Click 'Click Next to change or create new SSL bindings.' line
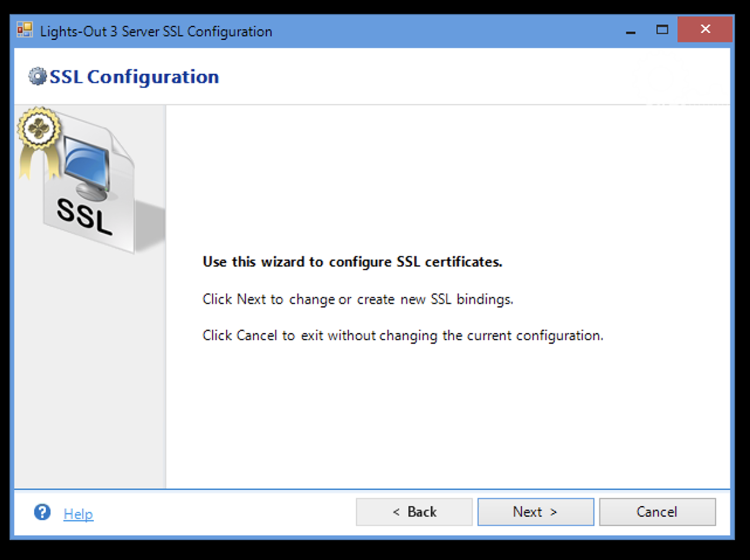This screenshot has height=560, width=750. click(357, 299)
